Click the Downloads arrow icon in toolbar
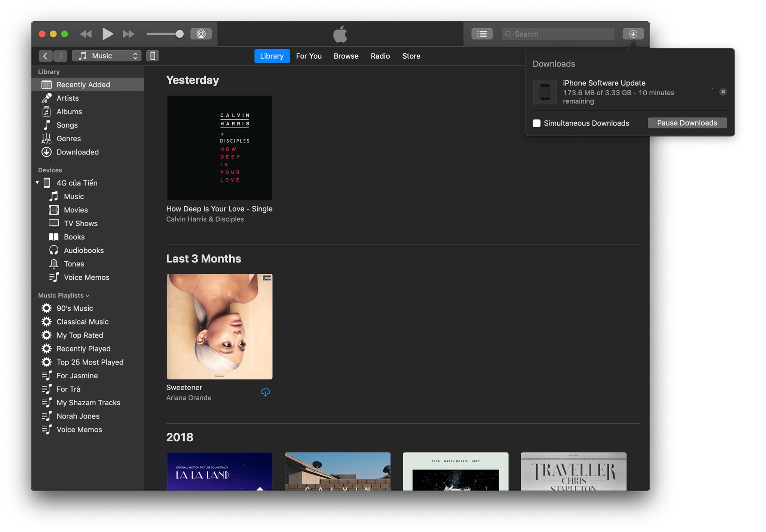The image size is (766, 532). [x=633, y=34]
